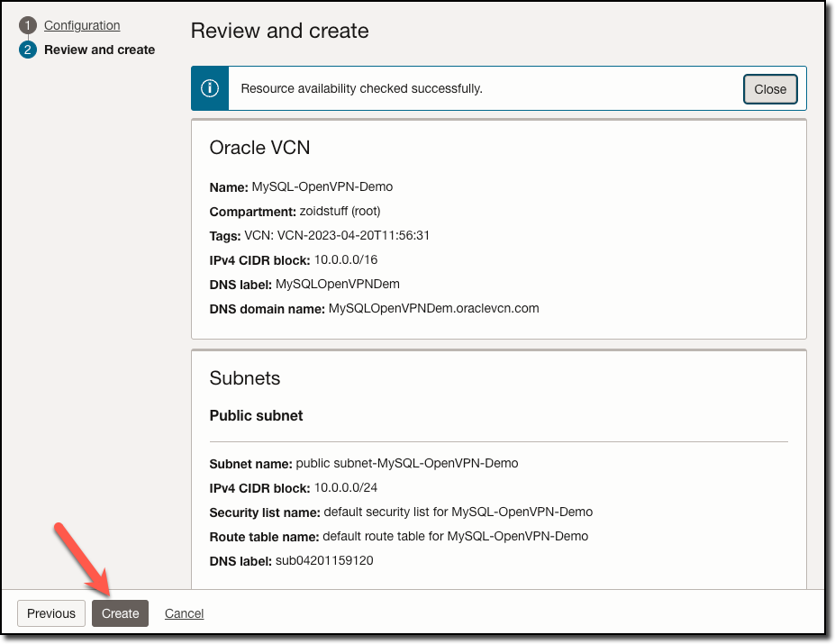Click Create to build the VCN
This screenshot has height=644, width=835.
pos(120,613)
